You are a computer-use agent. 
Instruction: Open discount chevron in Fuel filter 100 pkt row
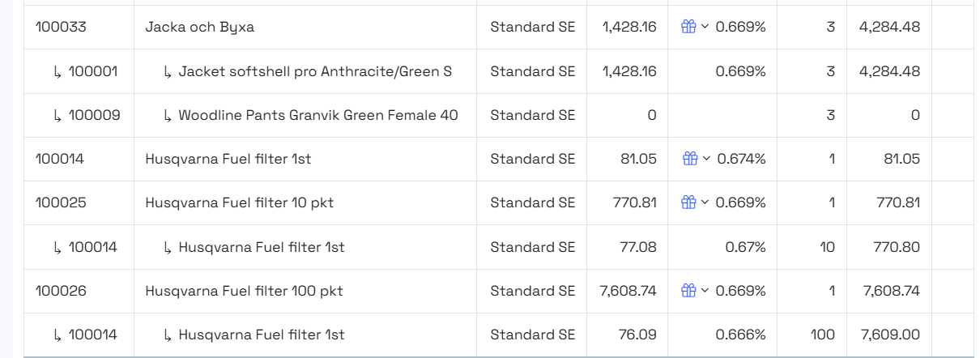coord(705,291)
